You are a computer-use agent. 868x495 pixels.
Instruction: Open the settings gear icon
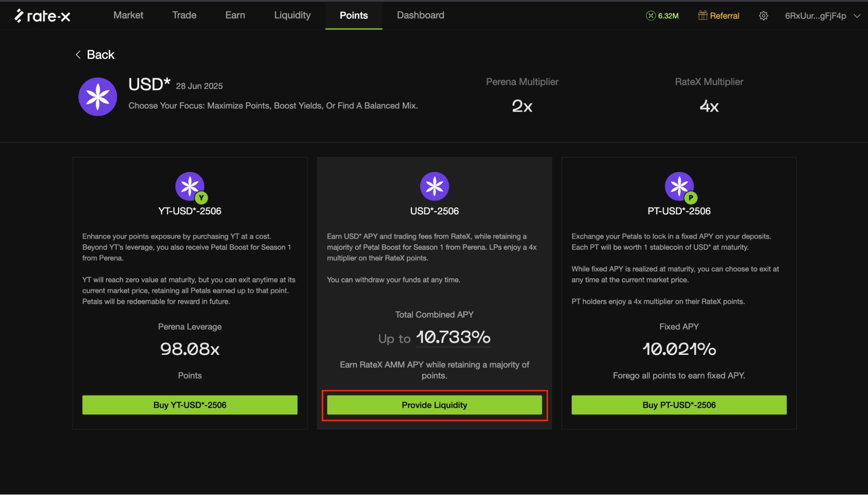[763, 16]
